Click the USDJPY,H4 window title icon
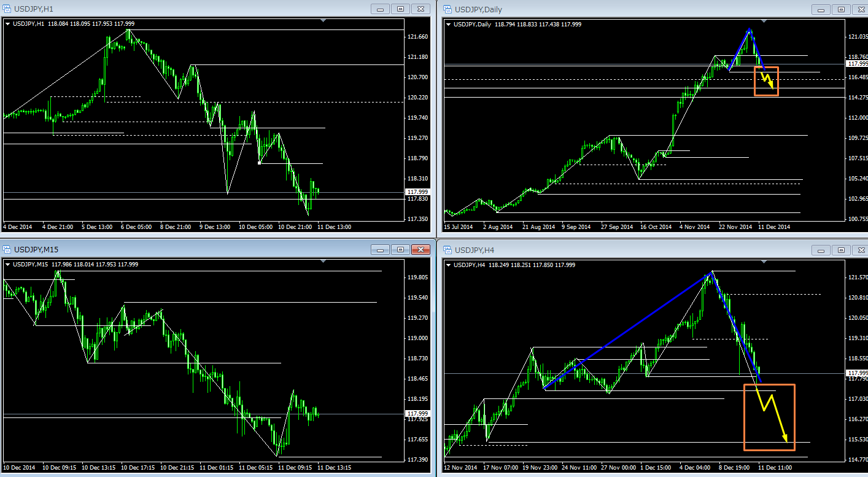Viewport: 868px width, 477px height. 447,250
